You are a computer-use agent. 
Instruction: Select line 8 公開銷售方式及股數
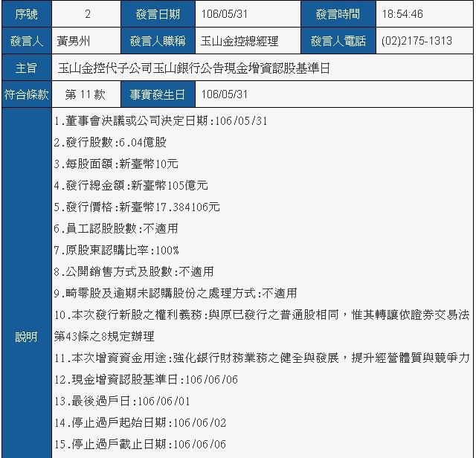pos(134,271)
